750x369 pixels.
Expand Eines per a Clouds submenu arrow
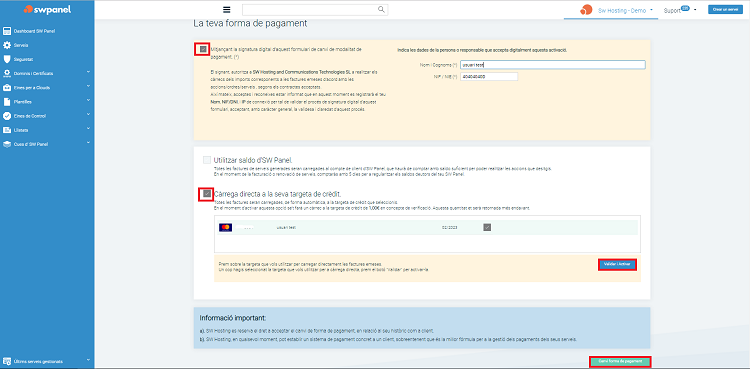88,86
